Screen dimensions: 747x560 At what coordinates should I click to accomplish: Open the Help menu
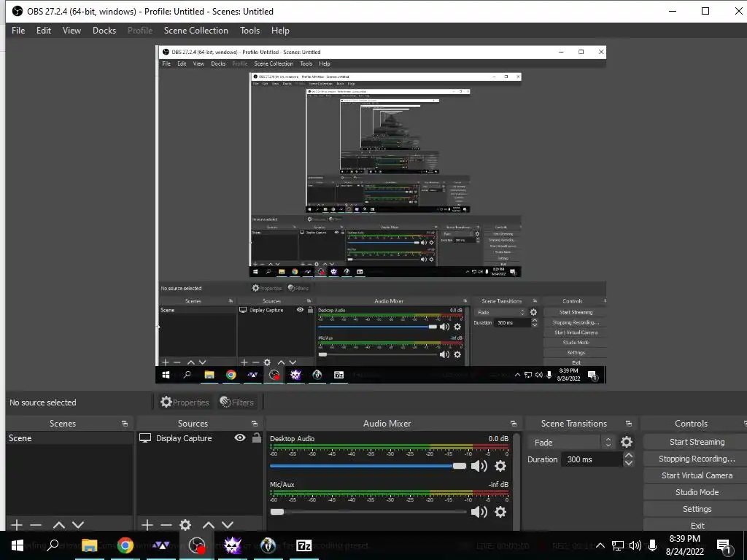(280, 31)
